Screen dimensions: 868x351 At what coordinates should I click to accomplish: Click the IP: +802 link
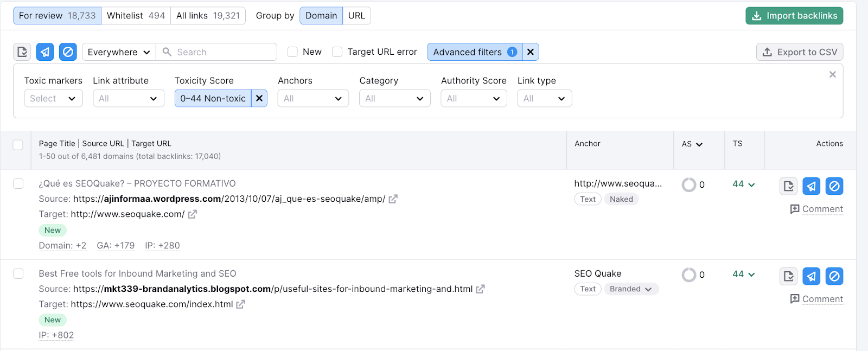pos(56,335)
